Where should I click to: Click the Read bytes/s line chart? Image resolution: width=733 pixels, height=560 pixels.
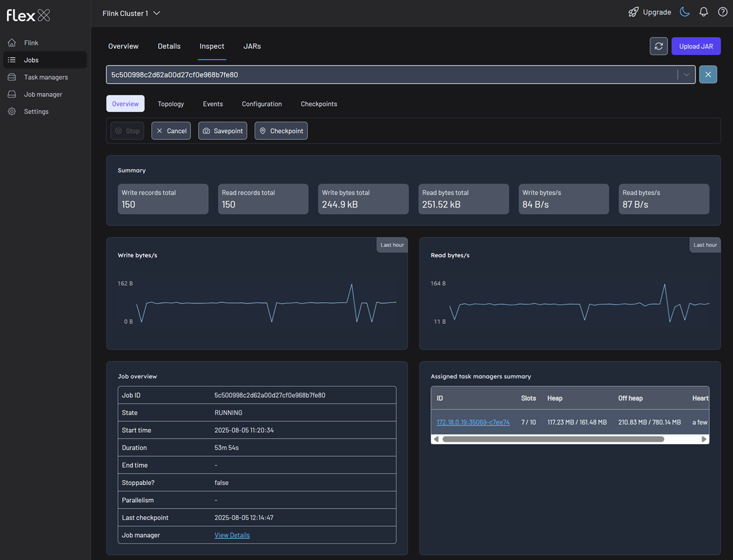tap(579, 303)
